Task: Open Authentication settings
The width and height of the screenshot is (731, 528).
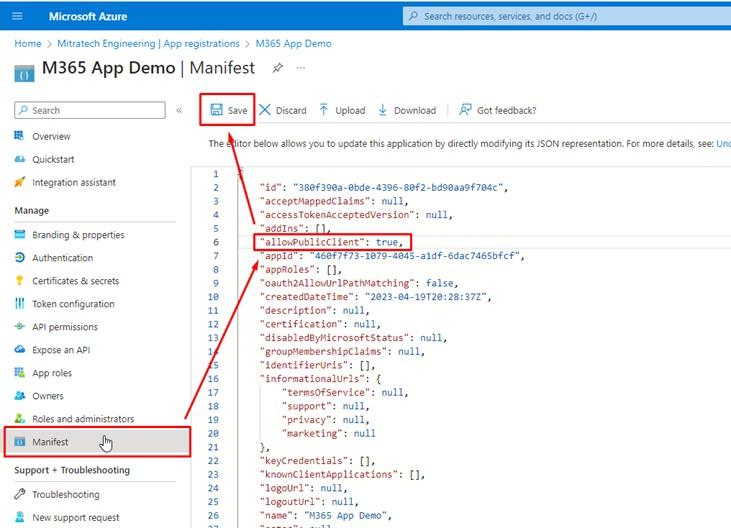Action: [x=62, y=258]
